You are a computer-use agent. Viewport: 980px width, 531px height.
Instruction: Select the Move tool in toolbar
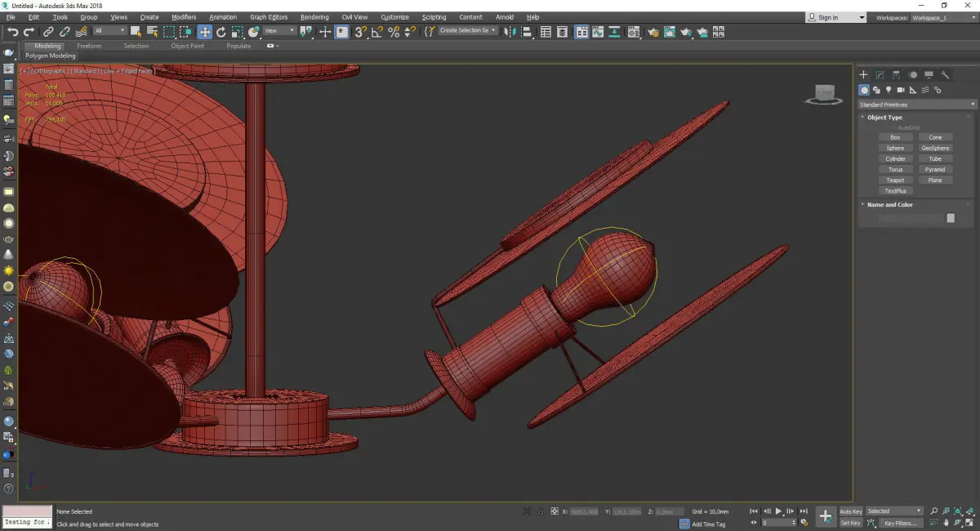204,32
